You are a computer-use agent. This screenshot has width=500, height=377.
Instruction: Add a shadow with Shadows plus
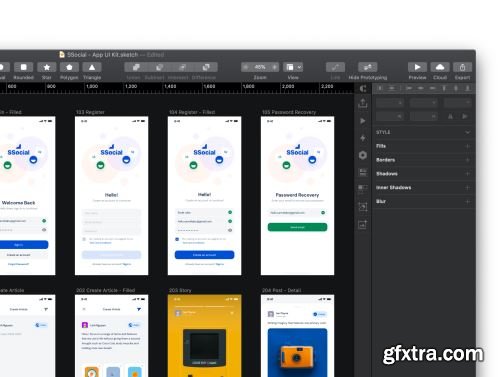[x=467, y=174]
